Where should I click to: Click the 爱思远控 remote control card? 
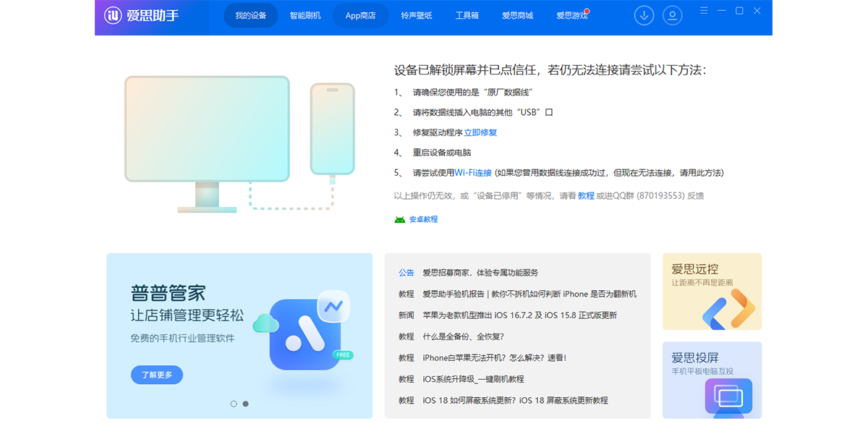712,292
